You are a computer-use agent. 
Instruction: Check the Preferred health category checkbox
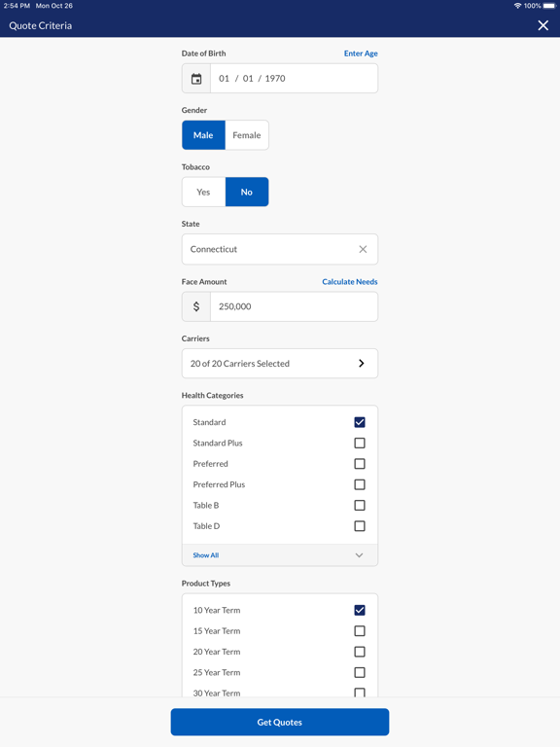click(x=360, y=464)
